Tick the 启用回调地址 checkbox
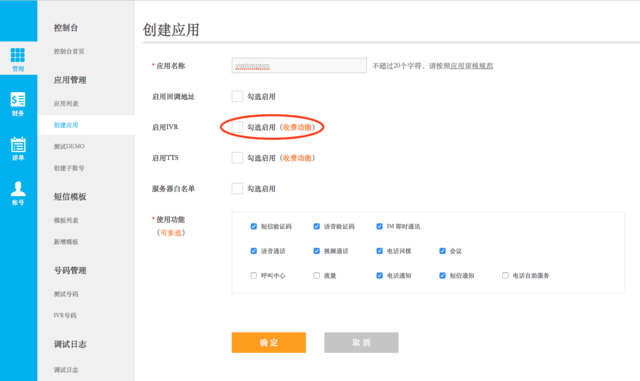640x381 pixels. click(237, 96)
